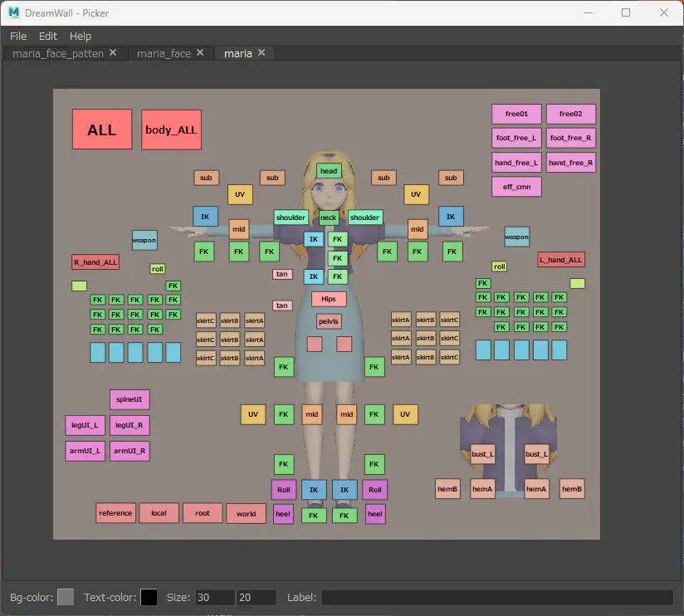The image size is (684, 616).
Task: Select the foot_free_L button
Action: point(516,138)
